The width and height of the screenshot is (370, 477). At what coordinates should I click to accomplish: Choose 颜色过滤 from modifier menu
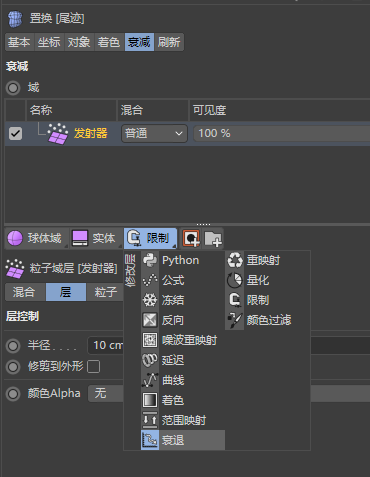(x=268, y=320)
